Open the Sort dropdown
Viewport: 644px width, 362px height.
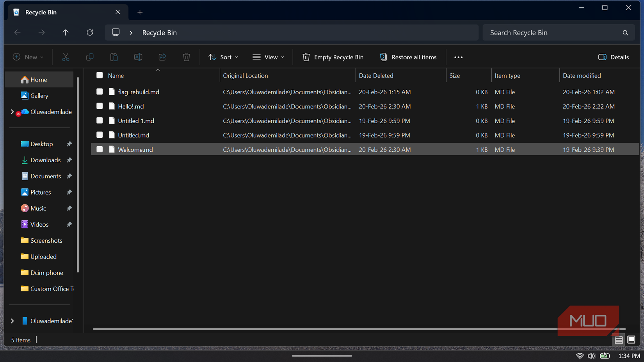(x=223, y=57)
